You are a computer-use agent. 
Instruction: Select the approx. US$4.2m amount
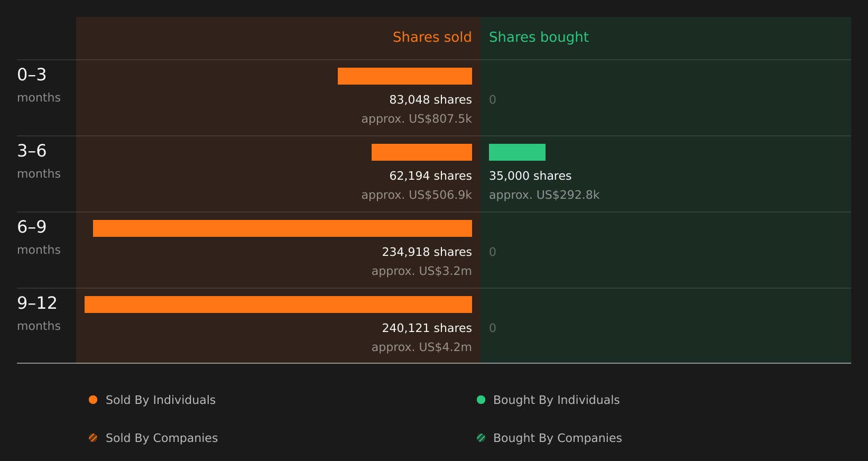coord(421,347)
